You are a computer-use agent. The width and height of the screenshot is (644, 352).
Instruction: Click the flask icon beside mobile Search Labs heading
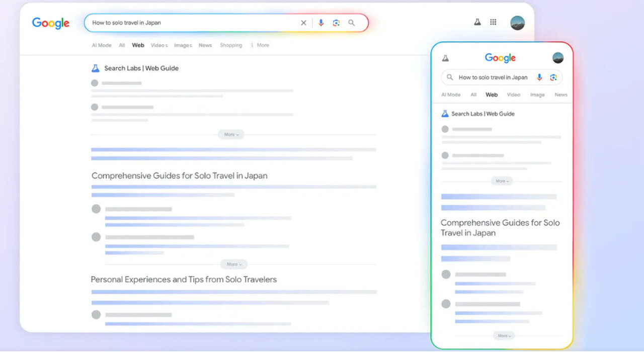click(445, 114)
